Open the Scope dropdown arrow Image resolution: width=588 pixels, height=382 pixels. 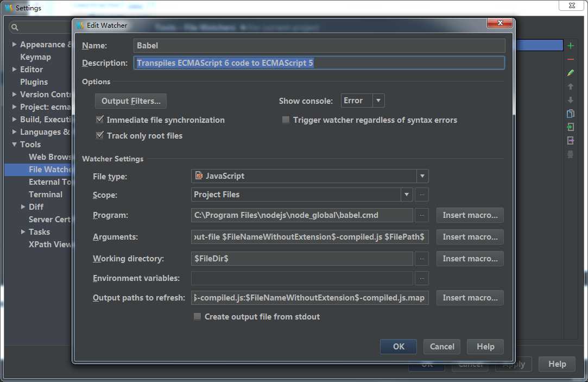407,195
